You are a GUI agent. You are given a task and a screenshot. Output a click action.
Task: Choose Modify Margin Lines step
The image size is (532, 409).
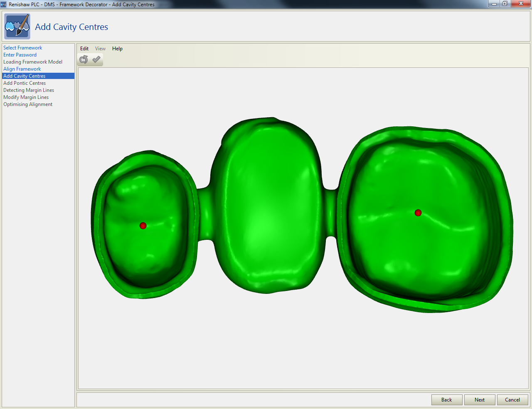click(26, 97)
